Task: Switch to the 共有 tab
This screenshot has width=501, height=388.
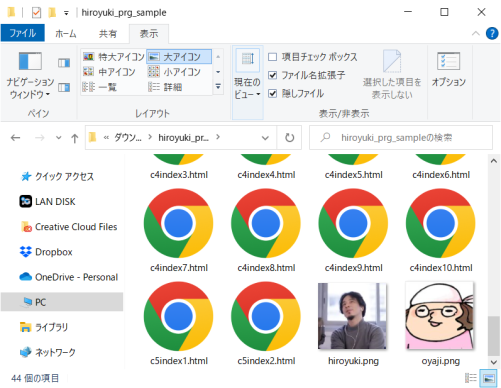Action: click(108, 34)
